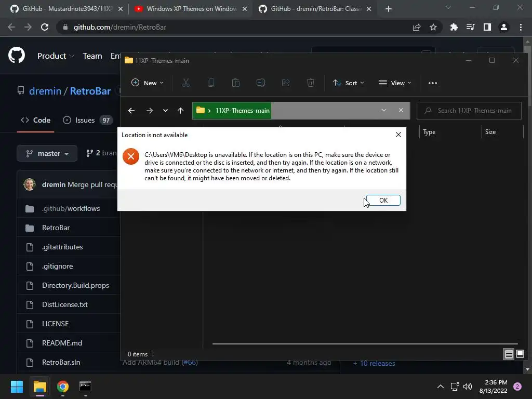Click share this page icon in Chrome

tap(417, 27)
